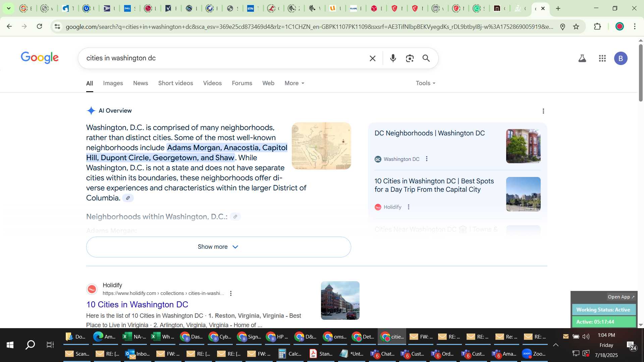Open Zoom app on taskbar

(534, 354)
